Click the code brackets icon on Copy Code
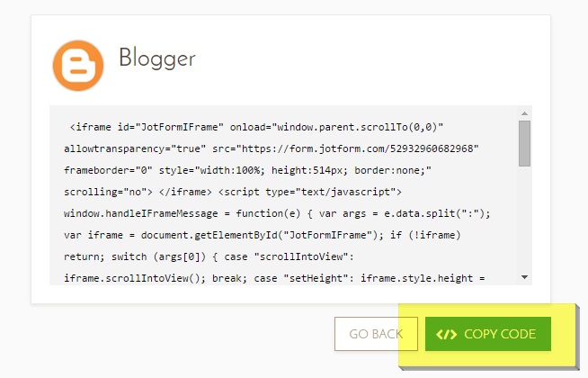The height and width of the screenshot is (378, 588). click(446, 334)
